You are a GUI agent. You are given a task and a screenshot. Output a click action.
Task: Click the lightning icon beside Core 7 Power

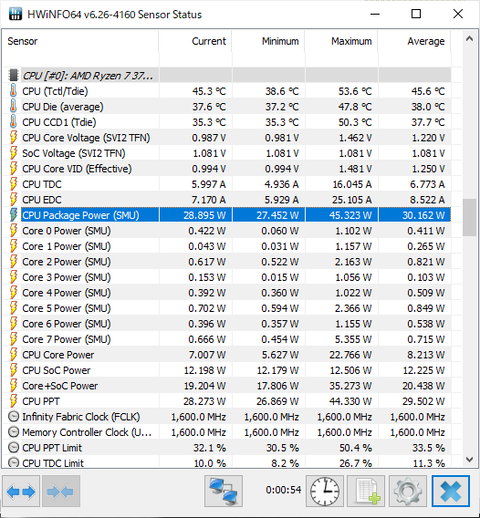(x=13, y=339)
